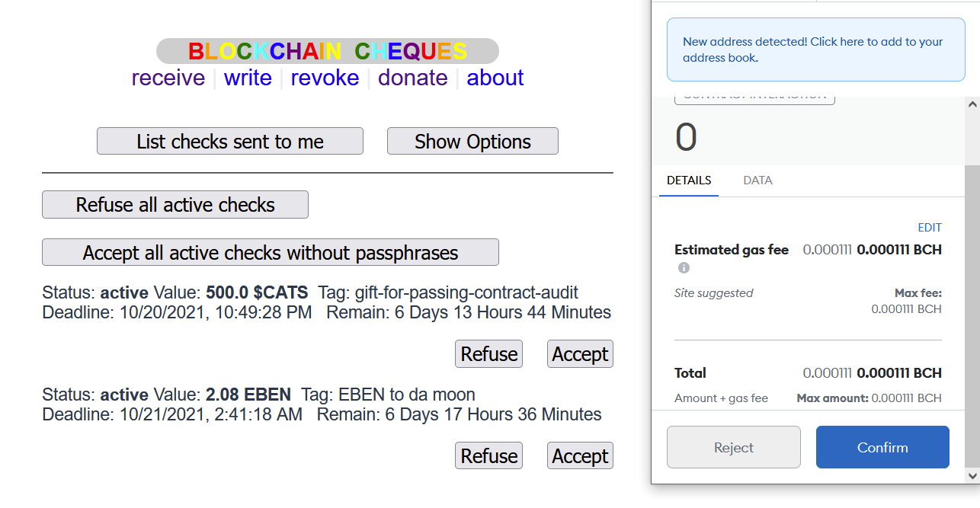Select the DETAILS tab
Image resolution: width=980 pixels, height=508 pixels.
[689, 181]
